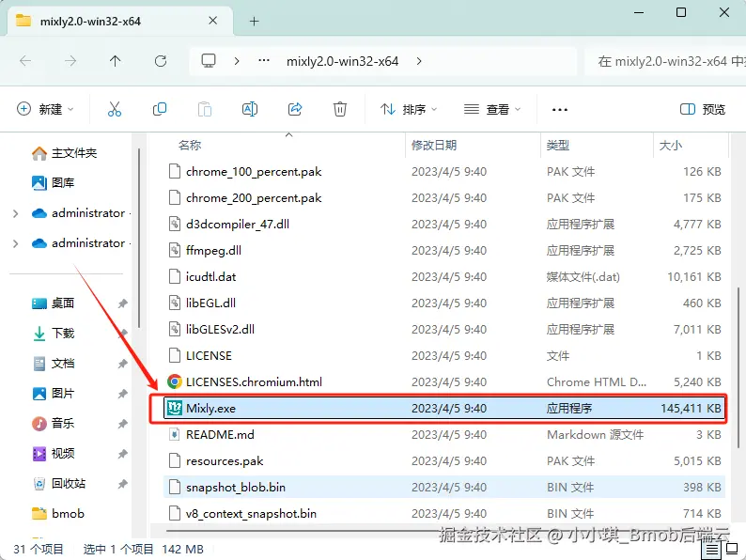Click the ffmpeg.dll file icon

[175, 250]
